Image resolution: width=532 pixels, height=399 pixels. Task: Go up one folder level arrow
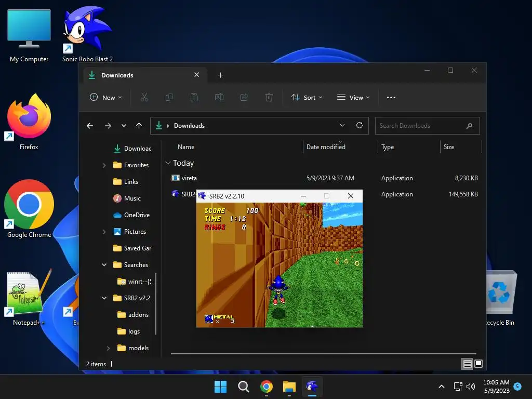point(139,126)
